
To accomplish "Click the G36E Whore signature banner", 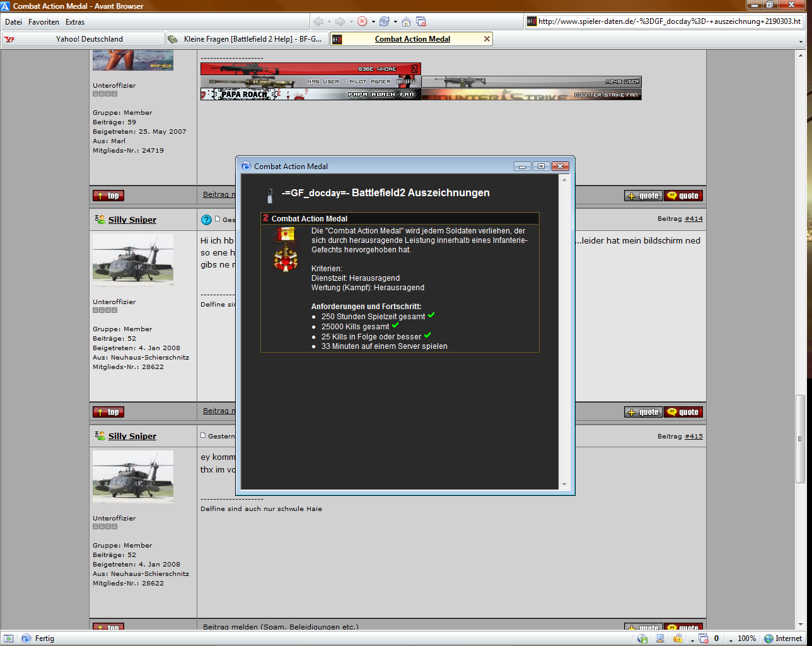I will click(310, 69).
